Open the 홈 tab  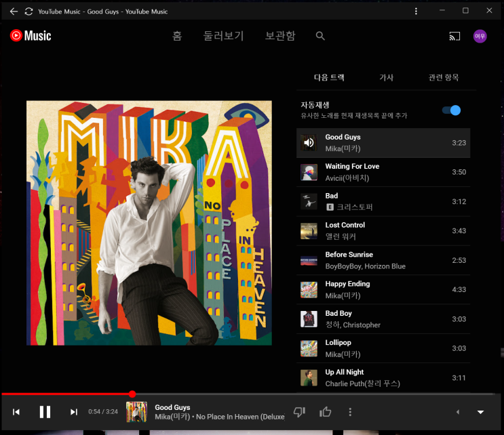[177, 36]
